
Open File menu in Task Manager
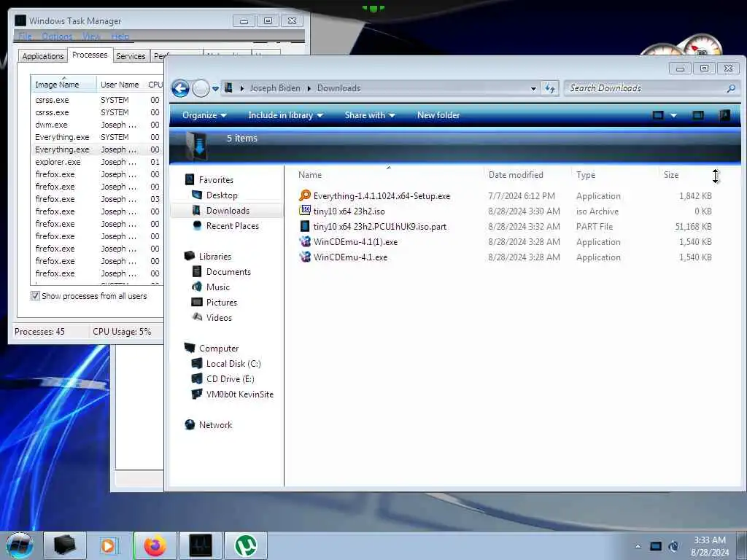[25, 36]
